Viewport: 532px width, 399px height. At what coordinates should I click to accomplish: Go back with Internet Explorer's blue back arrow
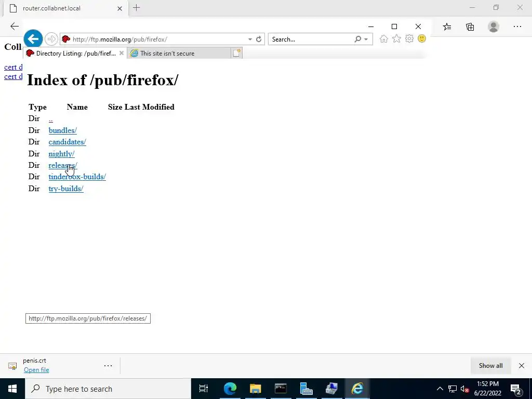tap(33, 39)
